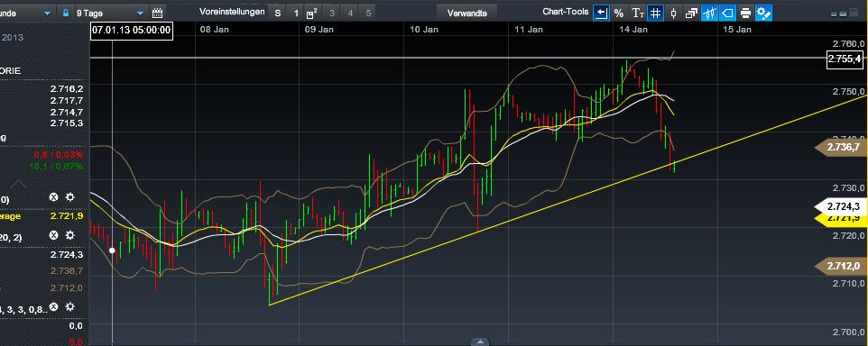This screenshot has height=346, width=868.
Task: Select the text annotation tool (TT)
Action: (x=638, y=14)
